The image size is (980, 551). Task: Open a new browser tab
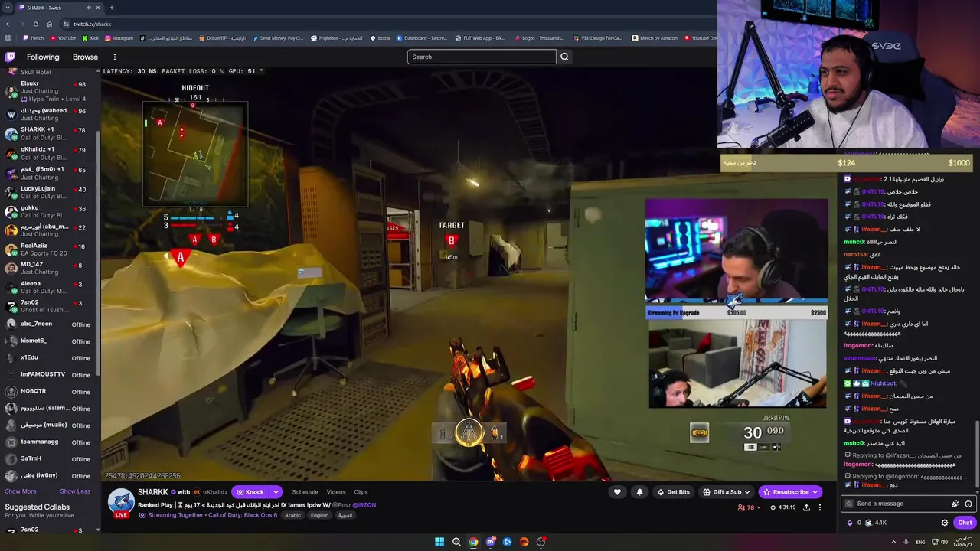coord(111,8)
